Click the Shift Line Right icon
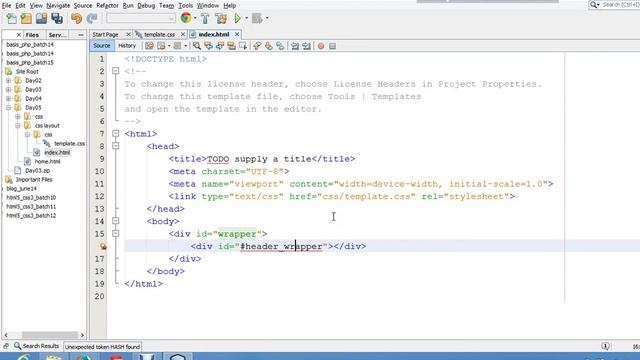640x360 pixels. coord(307,46)
